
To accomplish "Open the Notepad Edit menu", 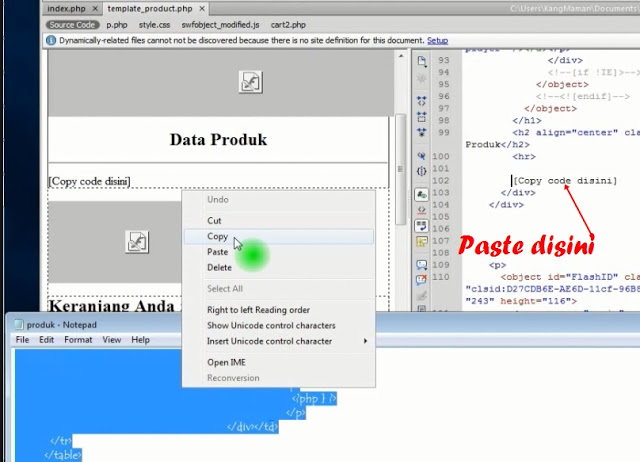I will [x=47, y=340].
